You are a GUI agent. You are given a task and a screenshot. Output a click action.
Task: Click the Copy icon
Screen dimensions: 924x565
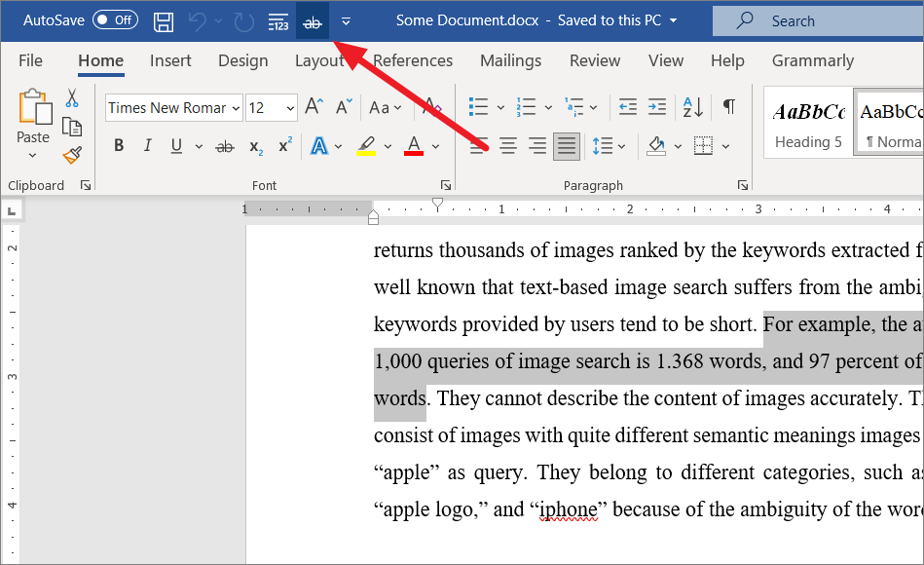point(71,126)
